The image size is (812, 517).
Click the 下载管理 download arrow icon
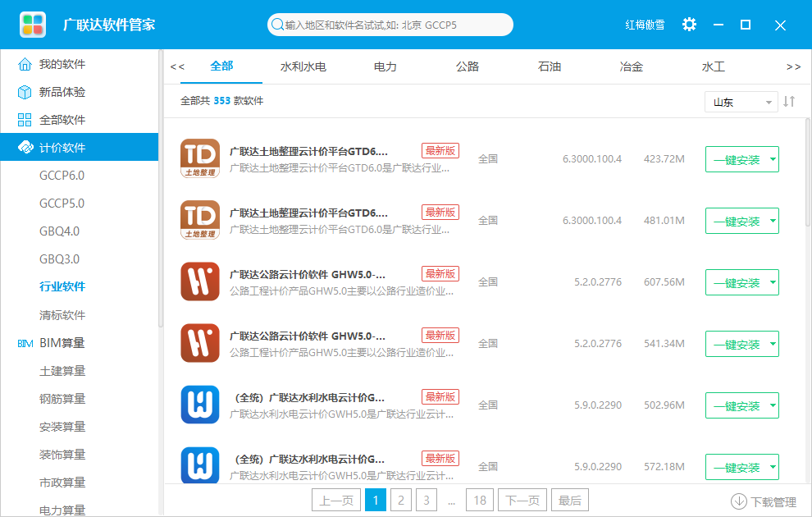738,501
